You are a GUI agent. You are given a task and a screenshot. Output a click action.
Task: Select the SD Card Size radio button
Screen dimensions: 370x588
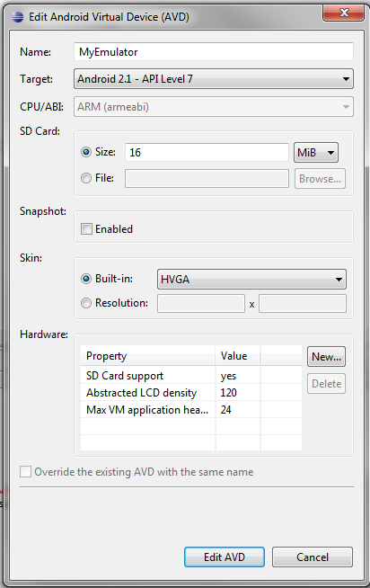[86, 152]
